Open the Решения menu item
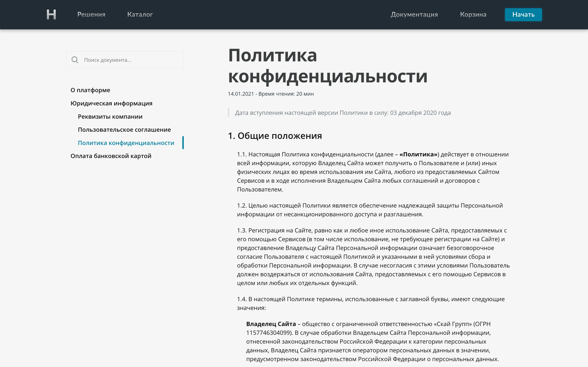Image resolution: width=588 pixels, height=367 pixels. [91, 14]
